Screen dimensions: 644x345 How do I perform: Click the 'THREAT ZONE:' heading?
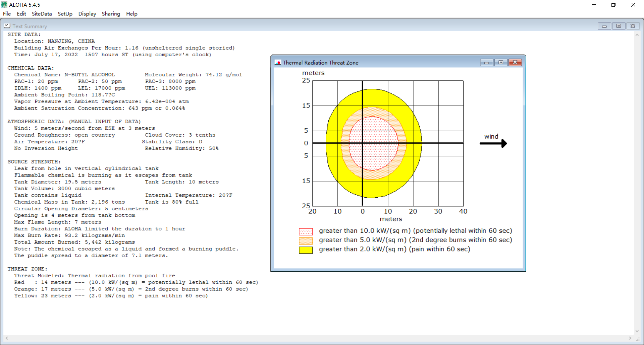[27, 269]
